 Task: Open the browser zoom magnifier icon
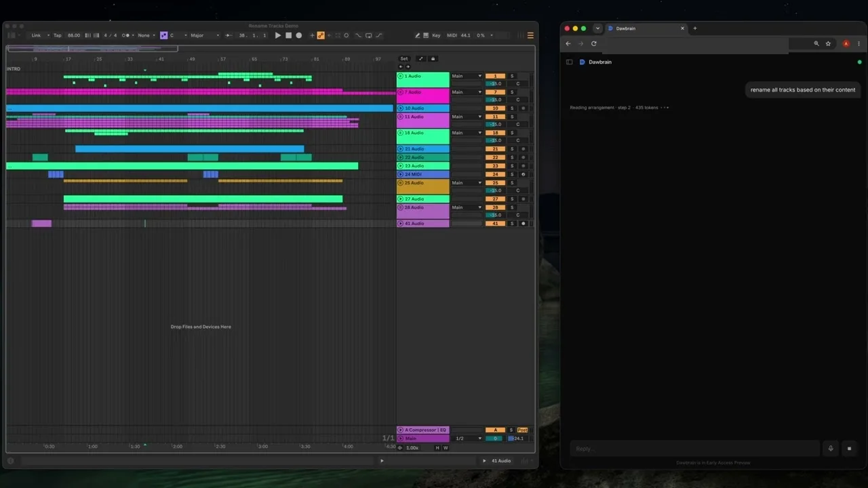click(816, 43)
